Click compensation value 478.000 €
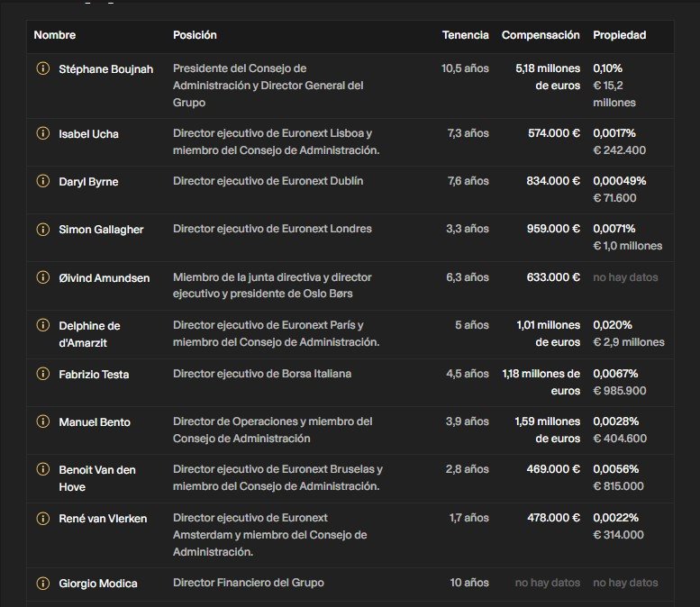The width and height of the screenshot is (700, 607). [553, 518]
